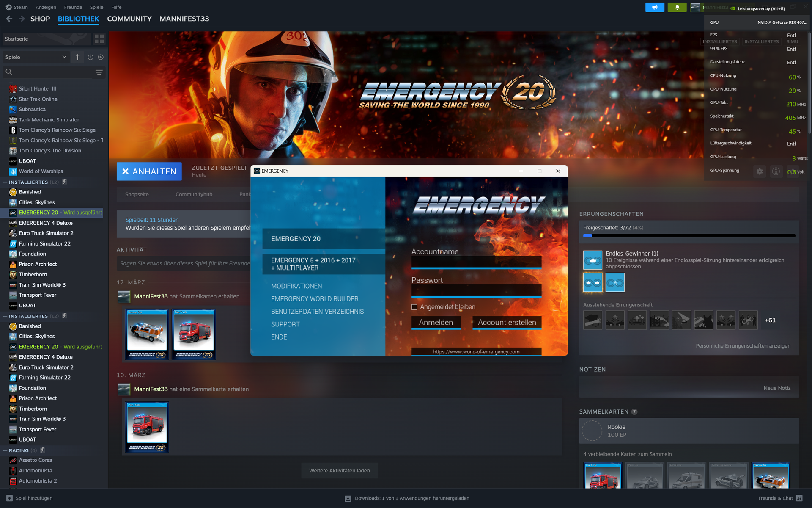Click Weitere Aktivitäten laden button
Viewport: 812px width, 508px height.
point(339,471)
